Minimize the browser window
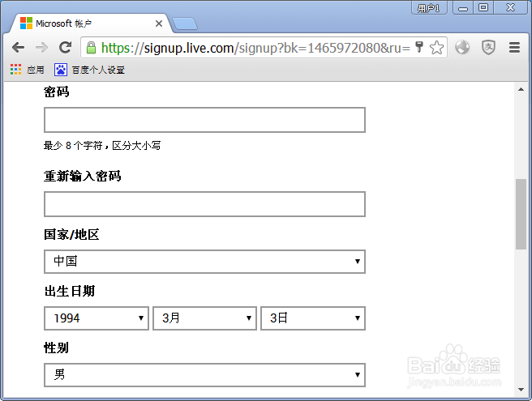 pos(463,8)
